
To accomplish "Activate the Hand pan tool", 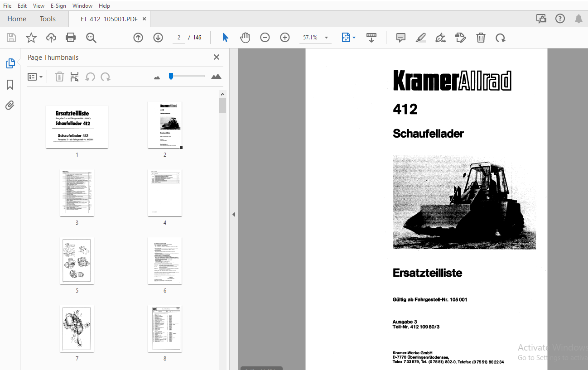I will 245,38.
